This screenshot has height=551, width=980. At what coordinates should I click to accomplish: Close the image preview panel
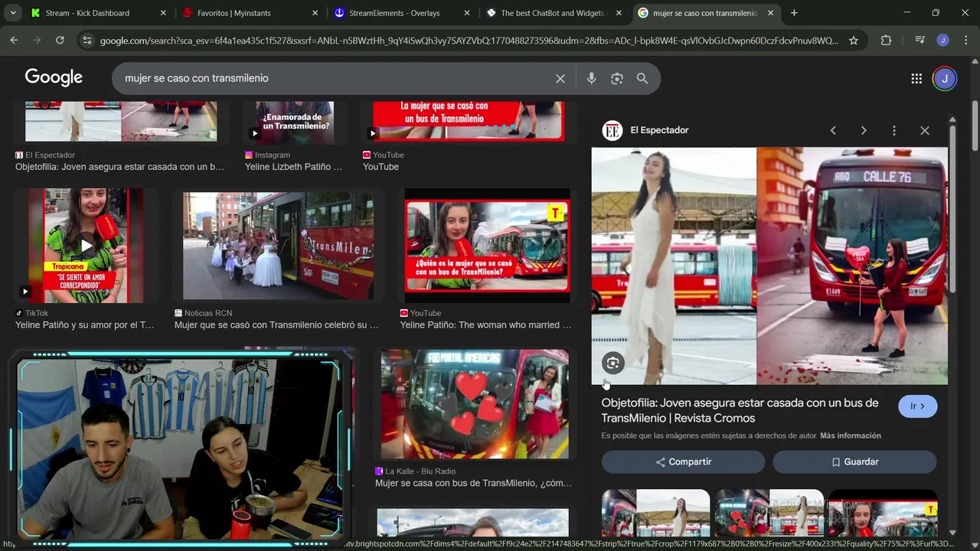coord(925,130)
